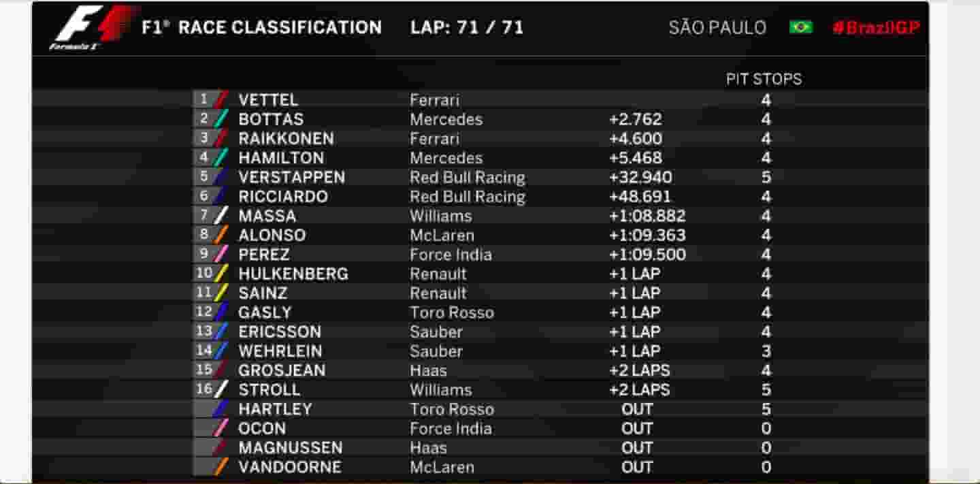Click Alonso's orange McLaren team stripe

point(221,235)
